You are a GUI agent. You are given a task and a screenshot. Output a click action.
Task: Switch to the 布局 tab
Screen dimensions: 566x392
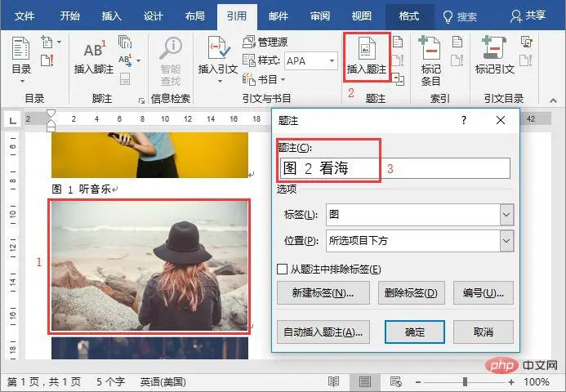tap(195, 16)
